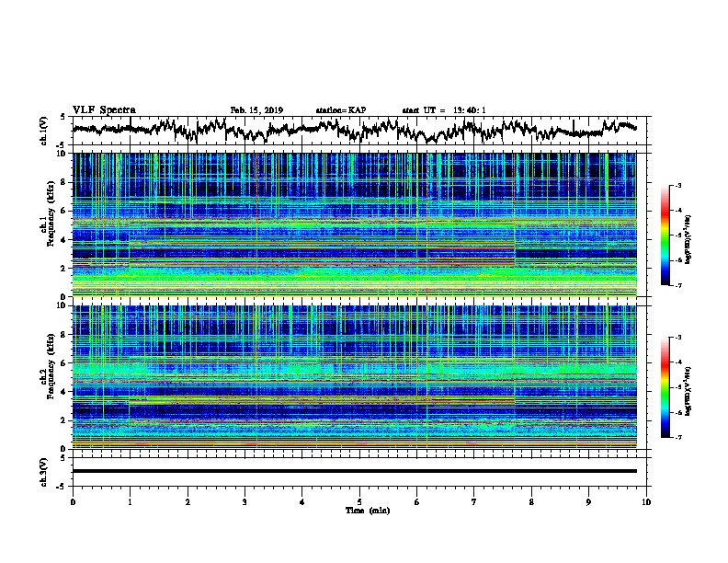This screenshot has height=563, width=728.
Task: Click the ch.2 "Frequency (kHz)" axis label
Action: click(x=51, y=366)
